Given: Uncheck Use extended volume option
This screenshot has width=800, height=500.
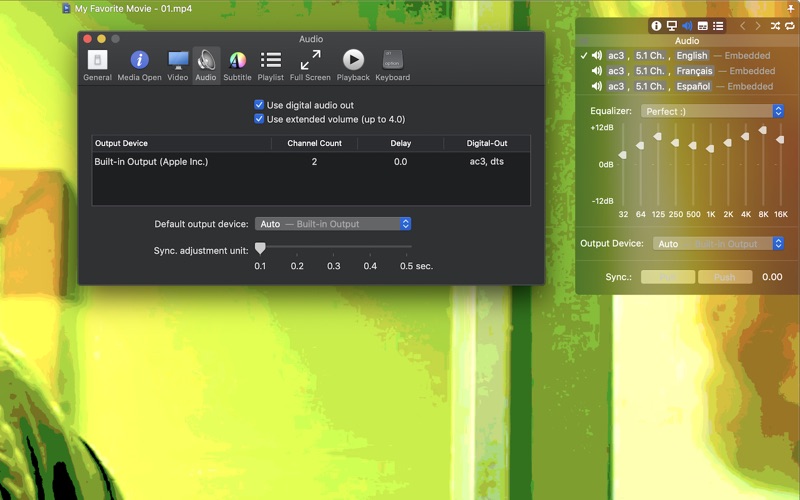Looking at the screenshot, I should (x=259, y=119).
